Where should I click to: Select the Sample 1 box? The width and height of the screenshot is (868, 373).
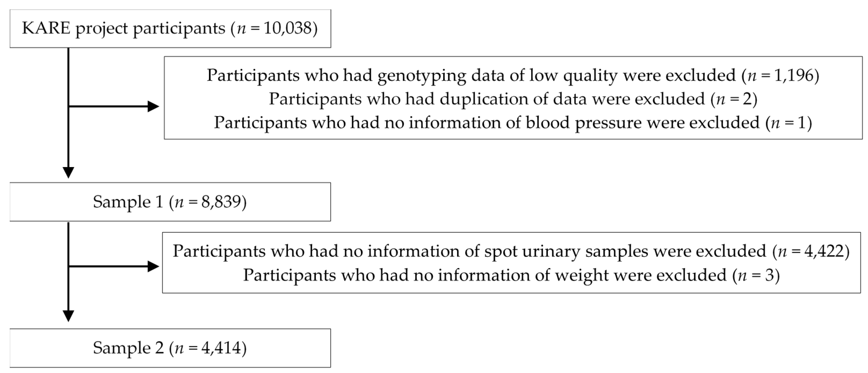[x=170, y=202]
